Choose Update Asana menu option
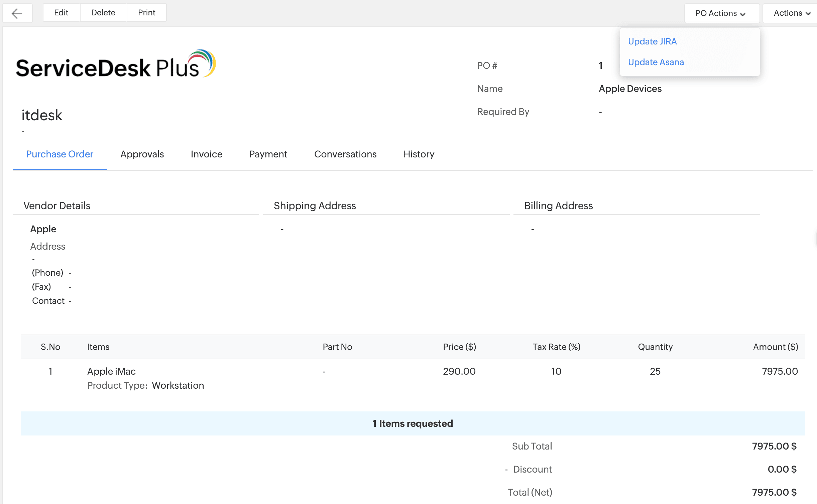The image size is (817, 504). click(x=656, y=62)
